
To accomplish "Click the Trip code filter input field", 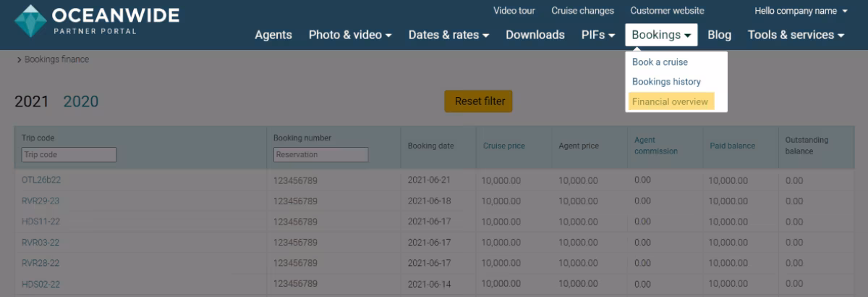I will pos(69,154).
